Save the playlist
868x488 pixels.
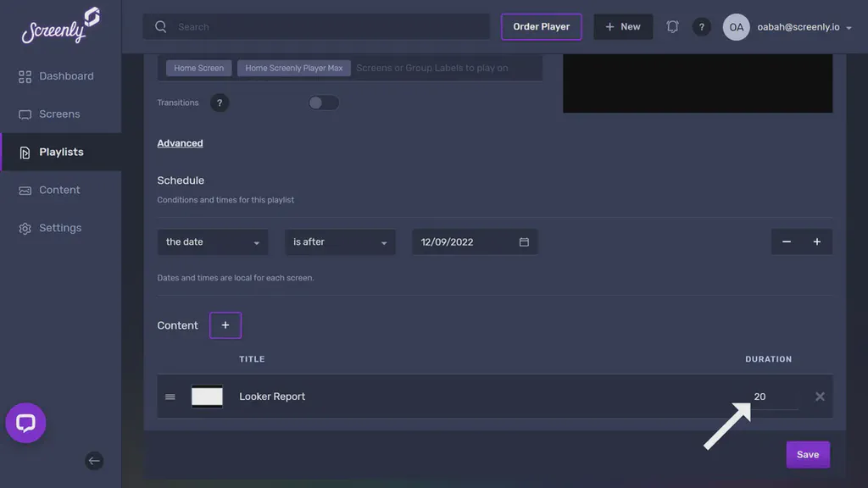(807, 454)
